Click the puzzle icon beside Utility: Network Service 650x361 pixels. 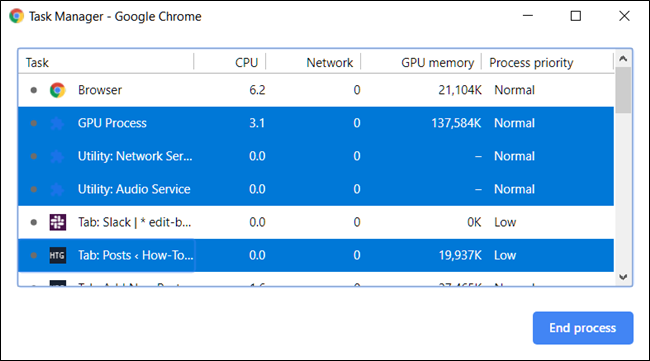[57, 156]
